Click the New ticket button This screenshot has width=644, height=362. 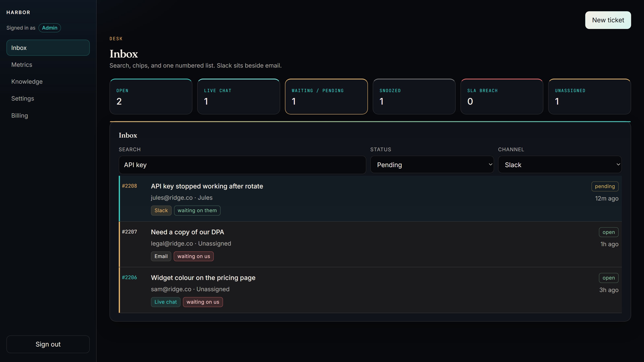[608, 20]
